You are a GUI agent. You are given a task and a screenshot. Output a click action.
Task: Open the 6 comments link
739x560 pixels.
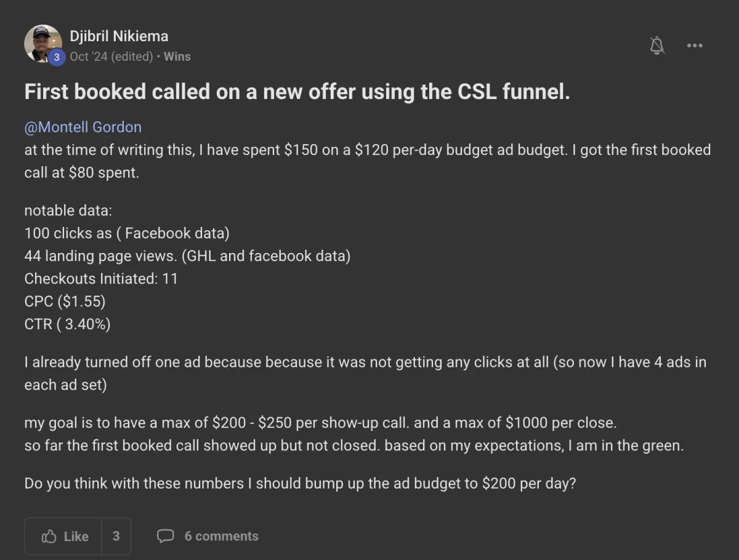[x=221, y=536]
